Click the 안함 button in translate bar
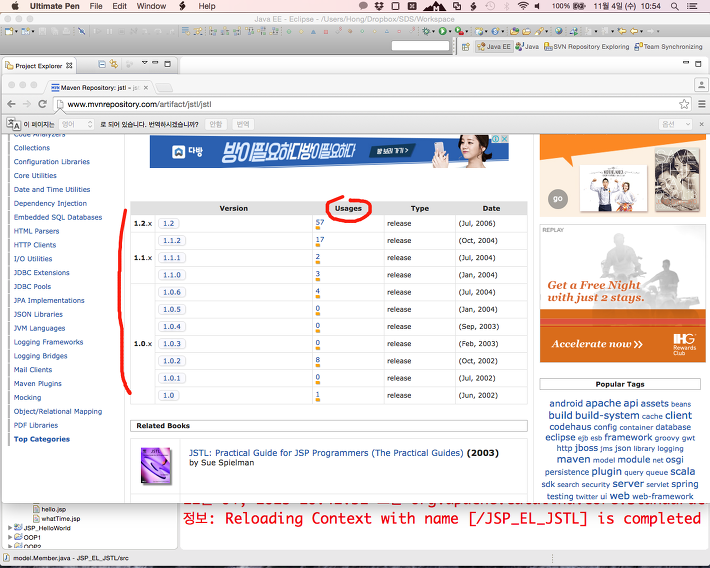 point(216,124)
